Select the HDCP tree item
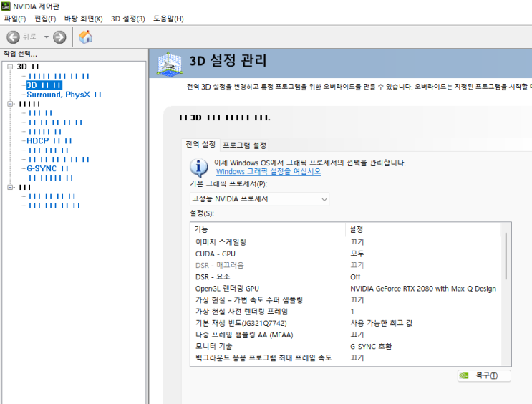The height and width of the screenshot is (404, 532). (x=49, y=140)
